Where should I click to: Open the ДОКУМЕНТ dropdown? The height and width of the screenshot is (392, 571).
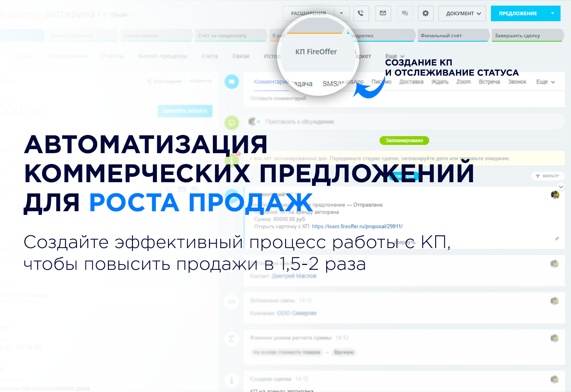(462, 13)
